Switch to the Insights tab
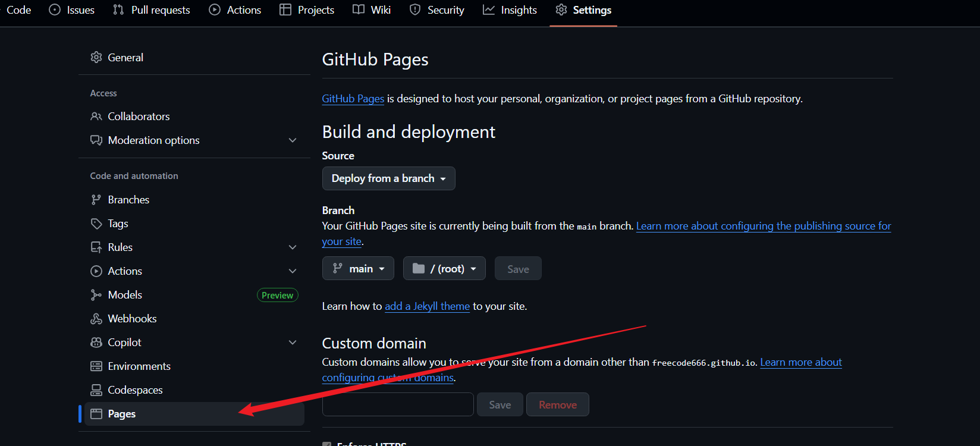Viewport: 980px width, 446px height. pos(510,10)
